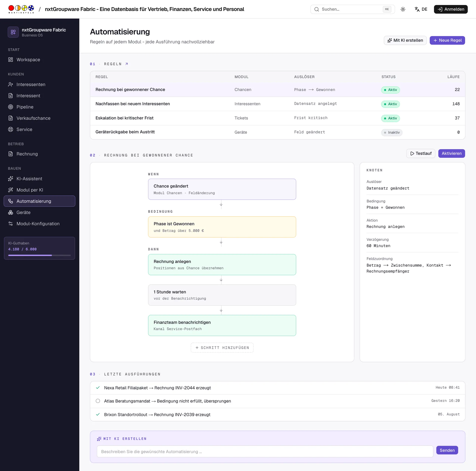Click the KI-Guthaben progress bar
This screenshot has width=476, height=471.
pyautogui.click(x=39, y=255)
